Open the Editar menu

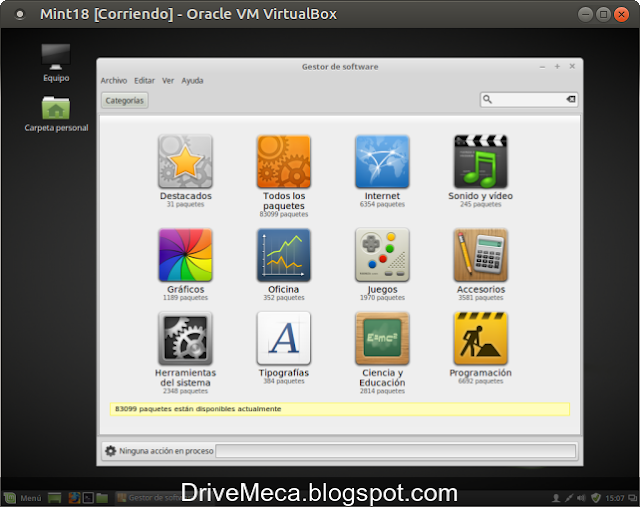click(144, 81)
